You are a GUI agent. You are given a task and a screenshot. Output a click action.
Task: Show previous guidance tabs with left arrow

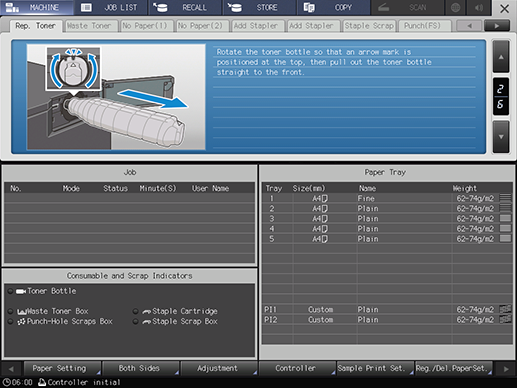click(469, 26)
